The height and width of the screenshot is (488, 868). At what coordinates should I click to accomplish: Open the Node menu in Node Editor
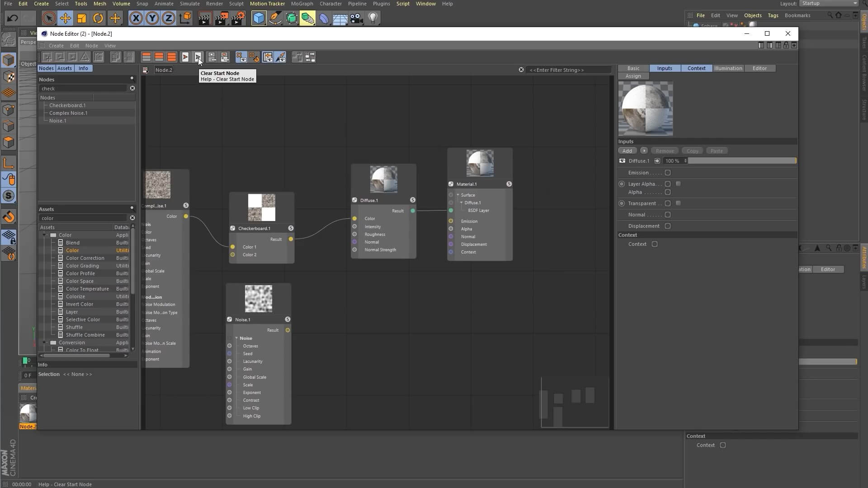(91, 46)
